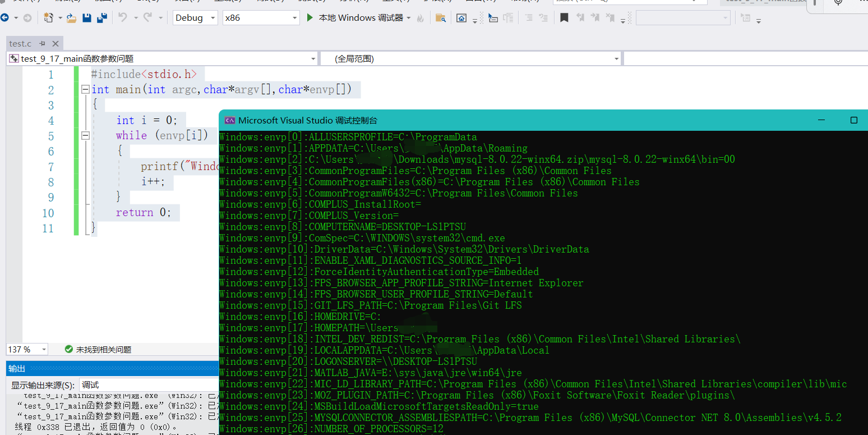Click the int i = 0; code line

tap(147, 120)
